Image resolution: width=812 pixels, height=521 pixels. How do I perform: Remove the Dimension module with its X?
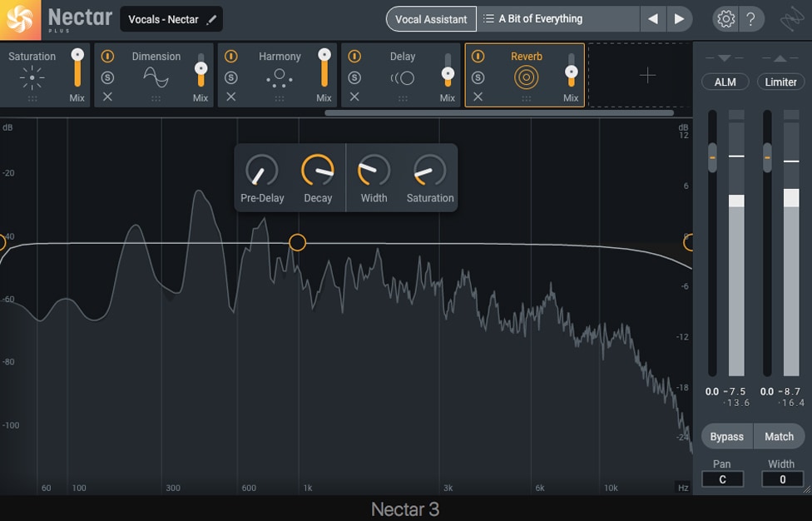107,97
